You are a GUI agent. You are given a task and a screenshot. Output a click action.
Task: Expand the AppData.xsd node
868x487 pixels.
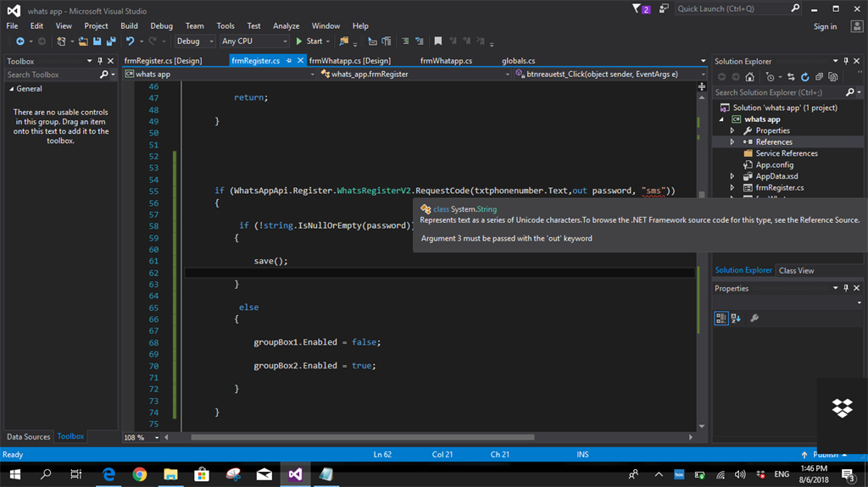732,176
